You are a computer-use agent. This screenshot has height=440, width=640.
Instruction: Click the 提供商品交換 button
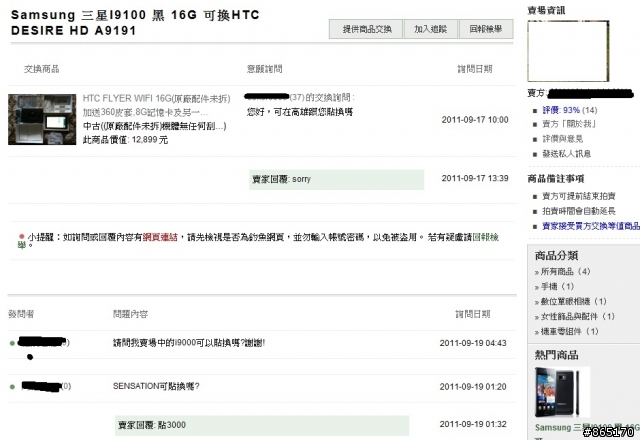click(x=366, y=29)
